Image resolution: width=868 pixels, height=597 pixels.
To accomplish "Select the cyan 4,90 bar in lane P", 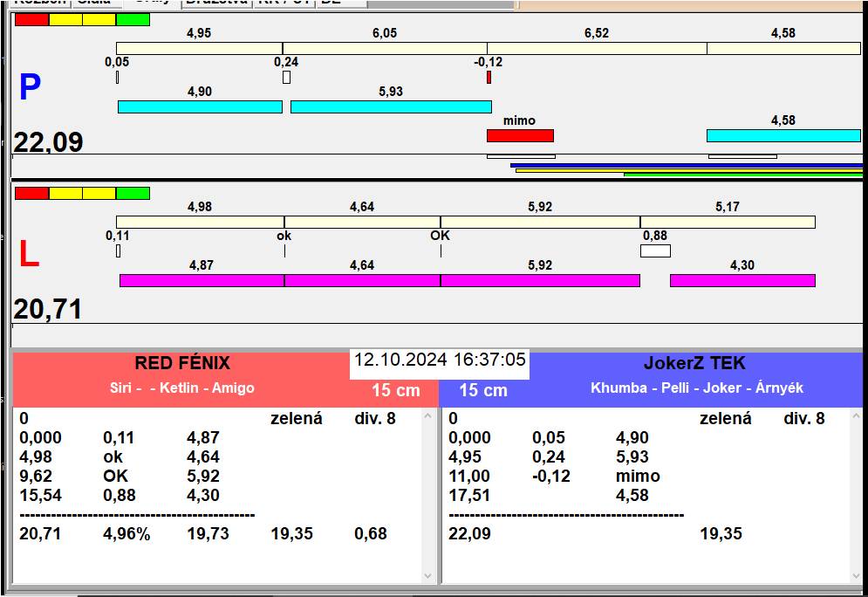I will click(200, 106).
